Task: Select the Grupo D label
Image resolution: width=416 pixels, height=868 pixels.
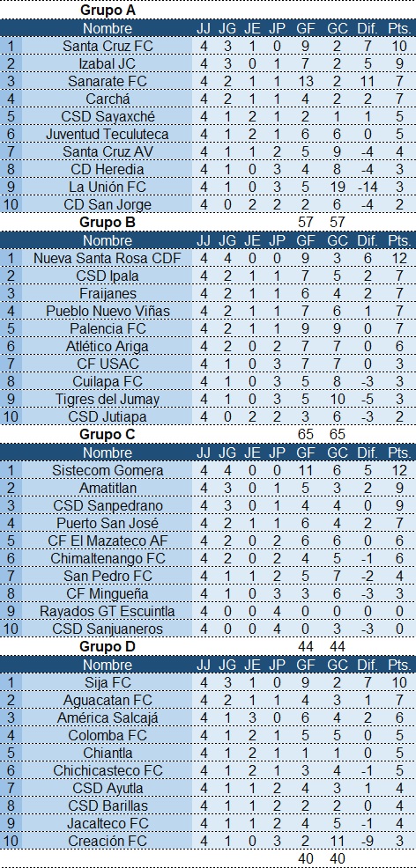Action: click(x=108, y=646)
